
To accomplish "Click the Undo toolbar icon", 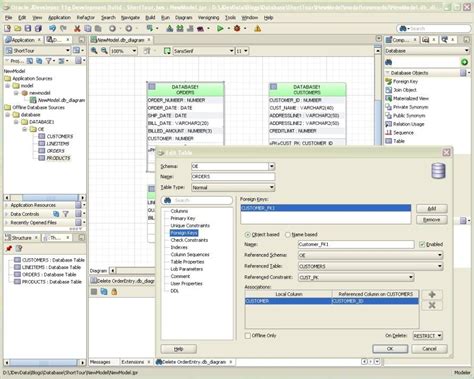I will tap(52, 29).
